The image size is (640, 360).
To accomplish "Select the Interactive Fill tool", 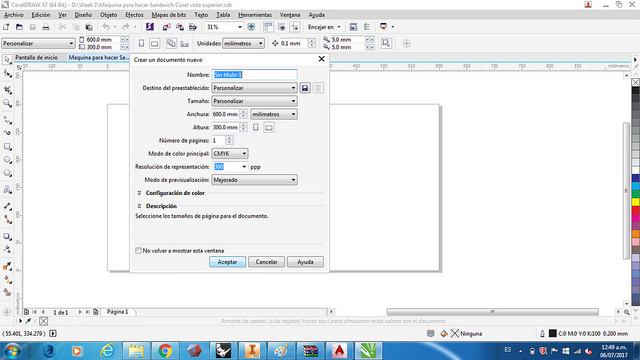I will click(x=7, y=280).
